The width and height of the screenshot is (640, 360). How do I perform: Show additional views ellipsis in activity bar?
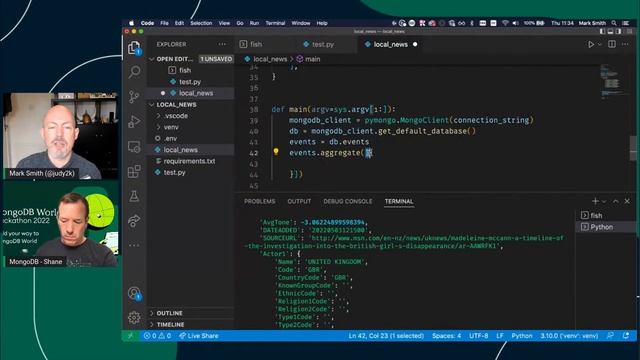pos(134,245)
